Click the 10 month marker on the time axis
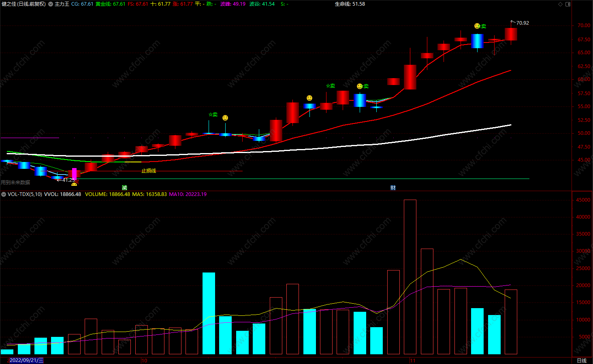593x364 pixels. pos(144,360)
